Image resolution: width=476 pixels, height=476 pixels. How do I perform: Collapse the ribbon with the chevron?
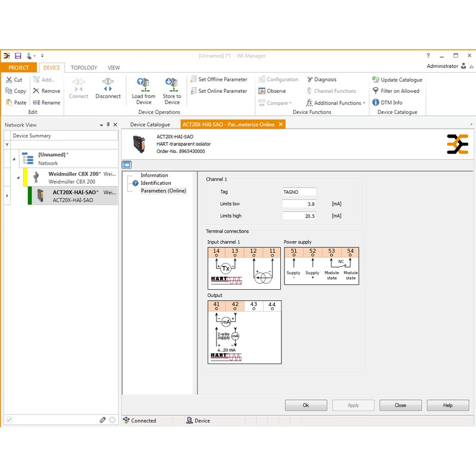point(471,67)
